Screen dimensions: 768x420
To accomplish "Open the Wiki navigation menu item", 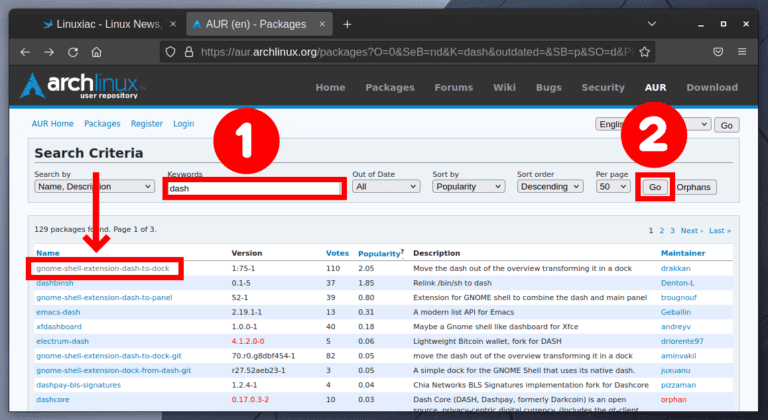I will 504,87.
